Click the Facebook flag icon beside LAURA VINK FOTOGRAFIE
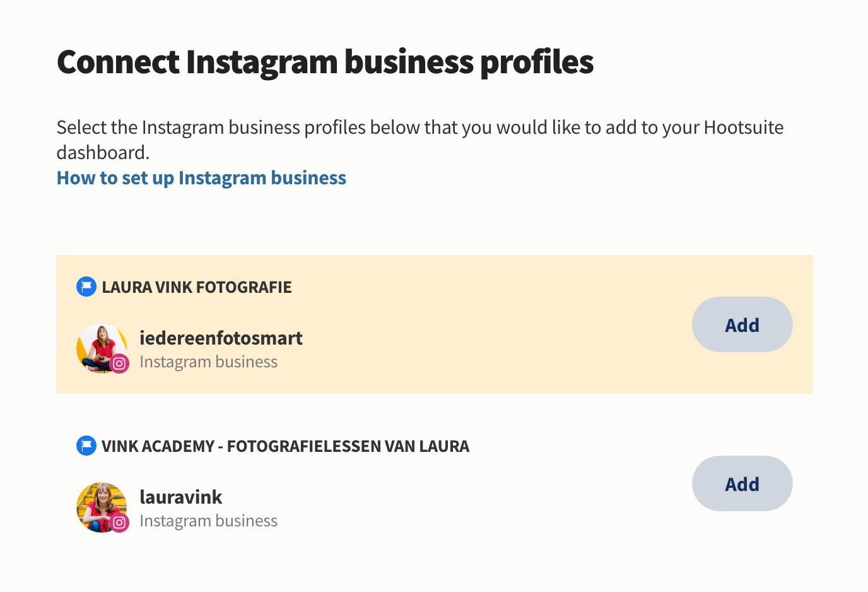868x592 pixels. (x=86, y=287)
